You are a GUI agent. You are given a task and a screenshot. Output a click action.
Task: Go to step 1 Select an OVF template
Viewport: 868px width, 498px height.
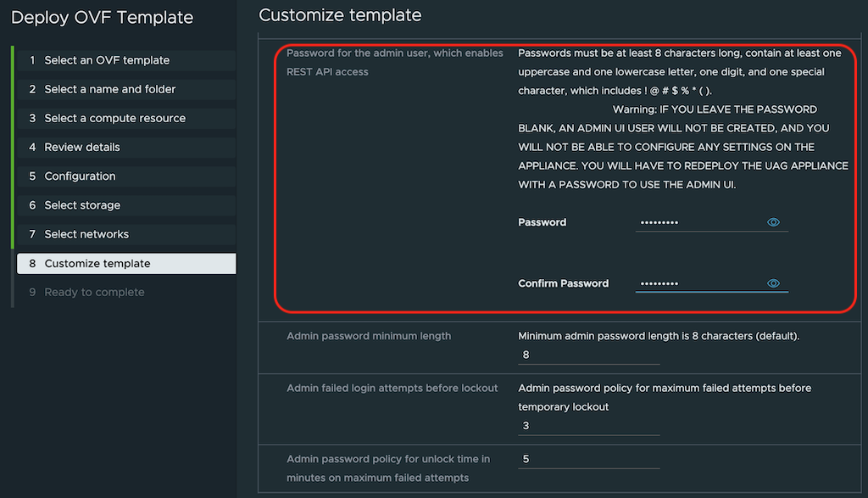(x=107, y=60)
